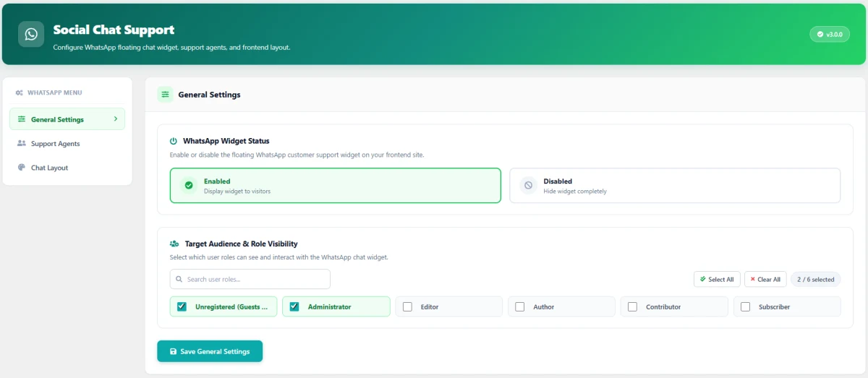Click the magnifier icon in role search box
Image resolution: width=868 pixels, height=378 pixels.
[x=179, y=279]
